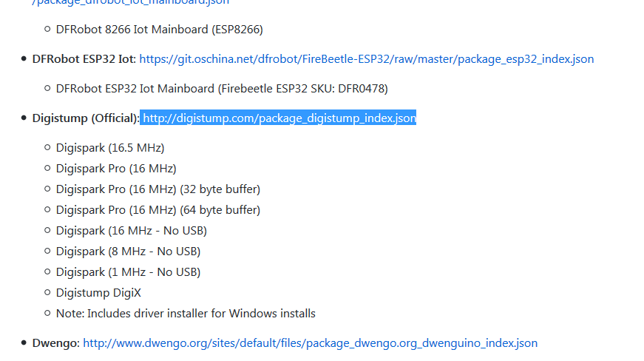The image size is (644, 361).
Task: Click the highlighted Digistump package index URL
Action: [x=279, y=118]
